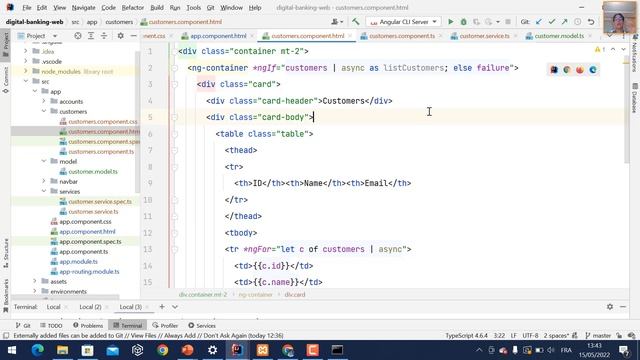Viewport: 640px width, 360px height.
Task: Open the Notifications side panel
Action: 635,53
